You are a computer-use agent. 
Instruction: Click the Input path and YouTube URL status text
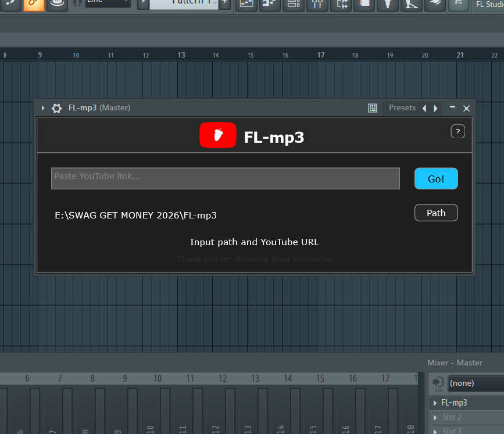tap(255, 242)
